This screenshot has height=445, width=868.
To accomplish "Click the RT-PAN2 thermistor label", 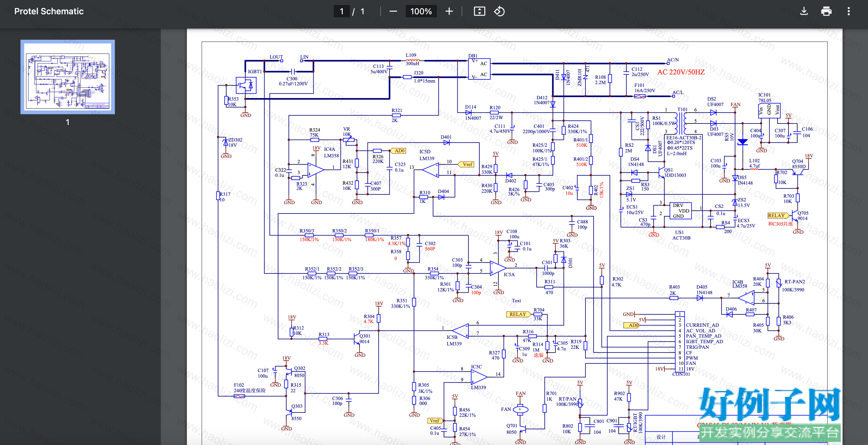I will click(794, 282).
